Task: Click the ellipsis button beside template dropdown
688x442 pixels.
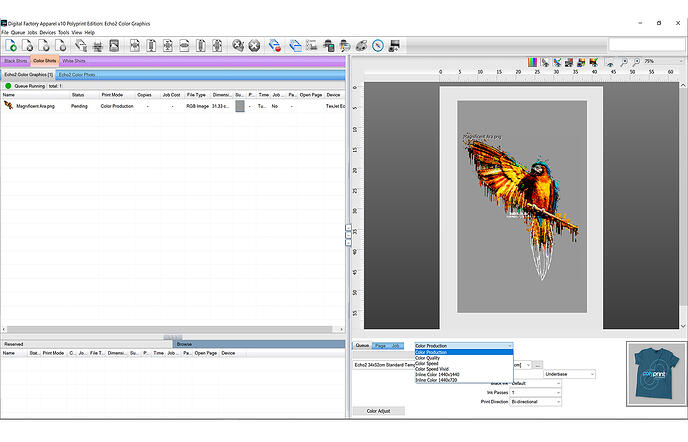Action: pyautogui.click(x=538, y=365)
